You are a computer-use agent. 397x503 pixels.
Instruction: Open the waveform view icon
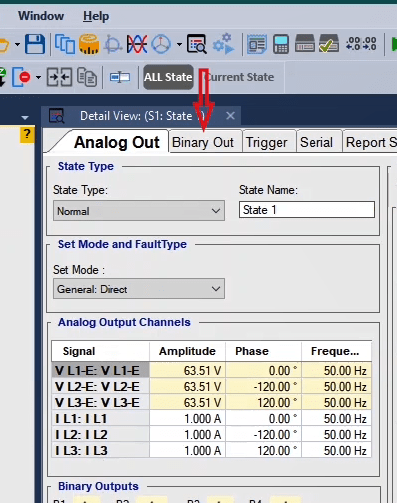coord(137,44)
